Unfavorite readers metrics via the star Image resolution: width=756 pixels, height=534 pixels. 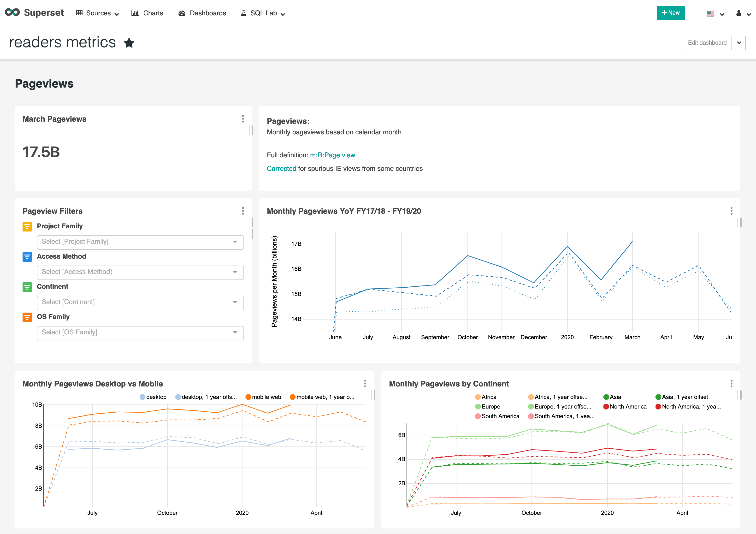pos(129,42)
